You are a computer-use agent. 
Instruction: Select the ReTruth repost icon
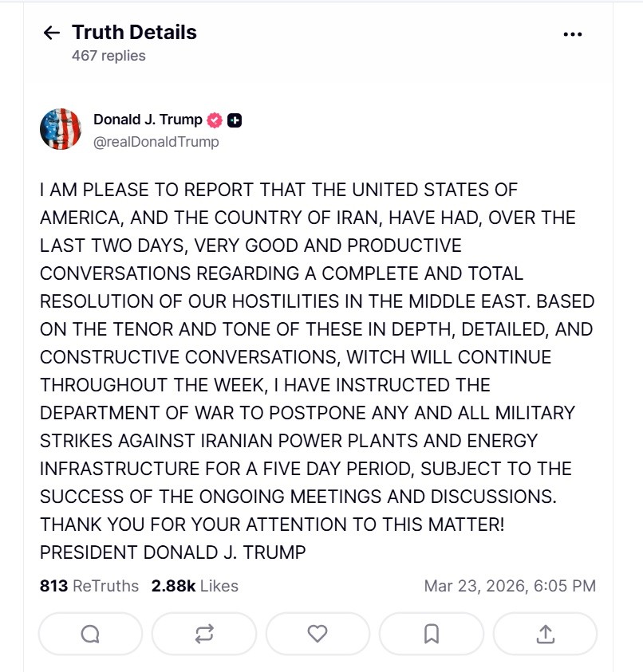point(204,634)
